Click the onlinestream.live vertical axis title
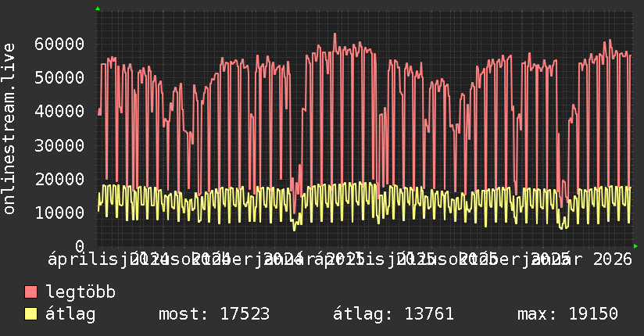Screen dimensions: 644x336 [x=9, y=129]
